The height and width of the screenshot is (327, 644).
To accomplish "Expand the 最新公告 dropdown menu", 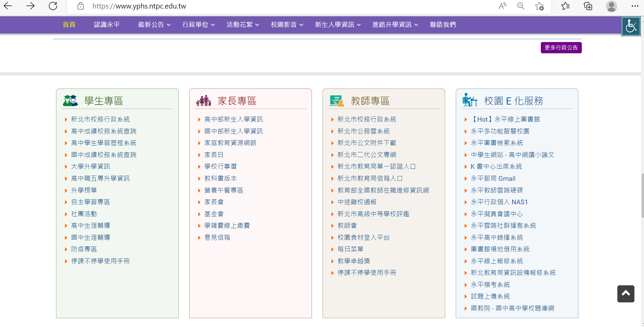I will pos(154,25).
